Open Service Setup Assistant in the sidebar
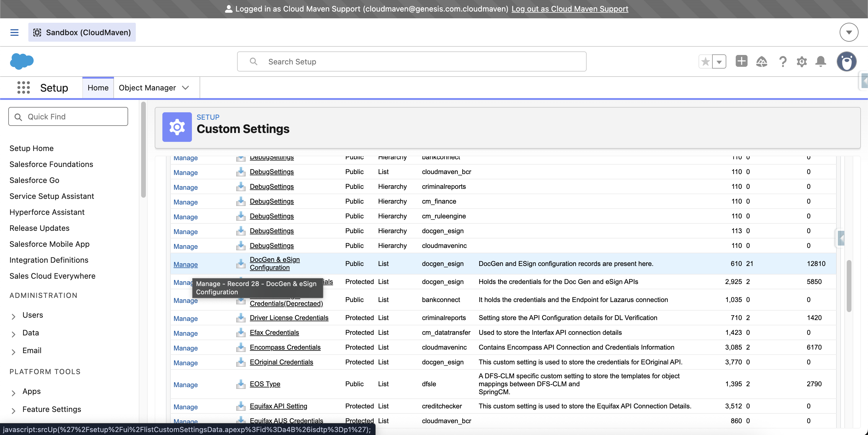Image resolution: width=868 pixels, height=435 pixels. 52,196
